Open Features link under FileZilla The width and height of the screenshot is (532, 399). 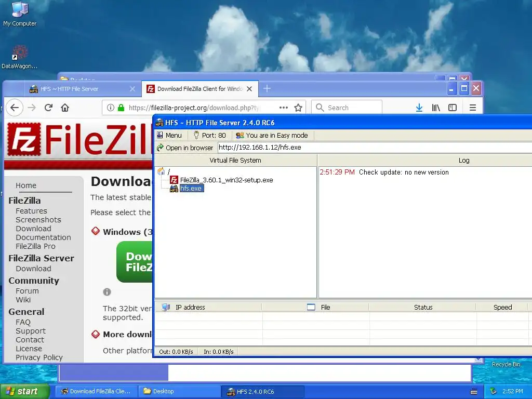(x=31, y=211)
